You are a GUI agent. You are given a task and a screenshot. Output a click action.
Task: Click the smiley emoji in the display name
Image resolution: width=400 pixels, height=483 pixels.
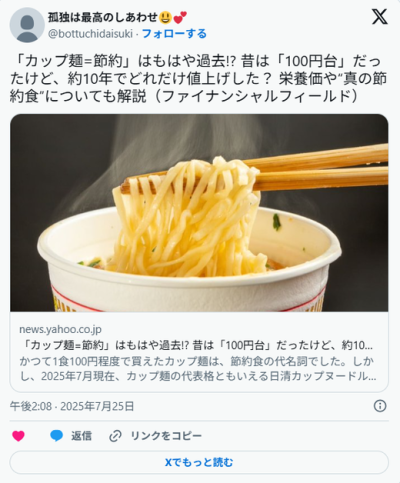[166, 17]
